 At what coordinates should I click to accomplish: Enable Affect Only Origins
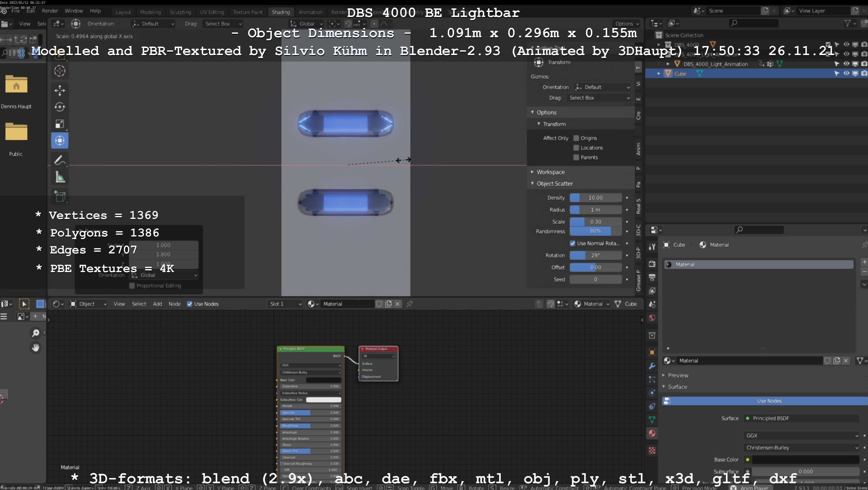click(576, 138)
